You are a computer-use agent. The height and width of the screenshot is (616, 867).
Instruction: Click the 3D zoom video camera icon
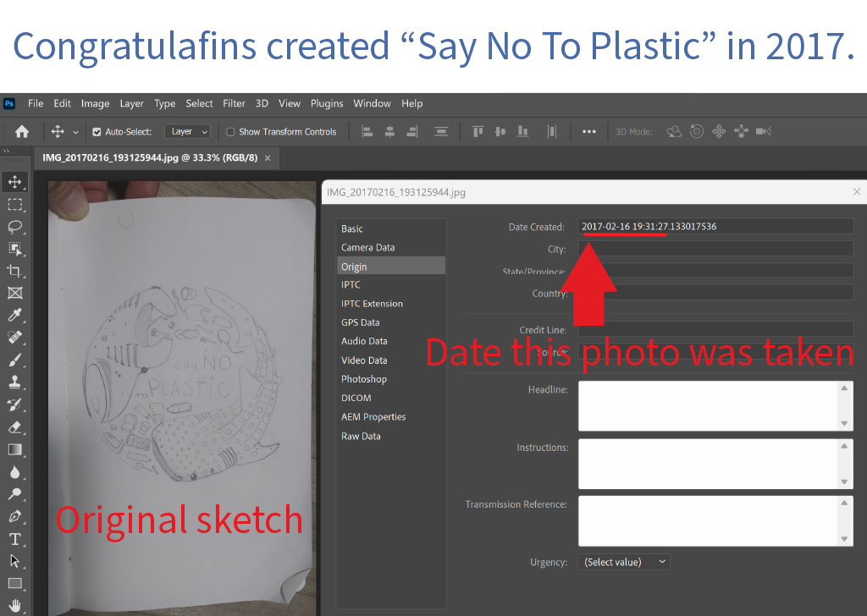pos(764,131)
